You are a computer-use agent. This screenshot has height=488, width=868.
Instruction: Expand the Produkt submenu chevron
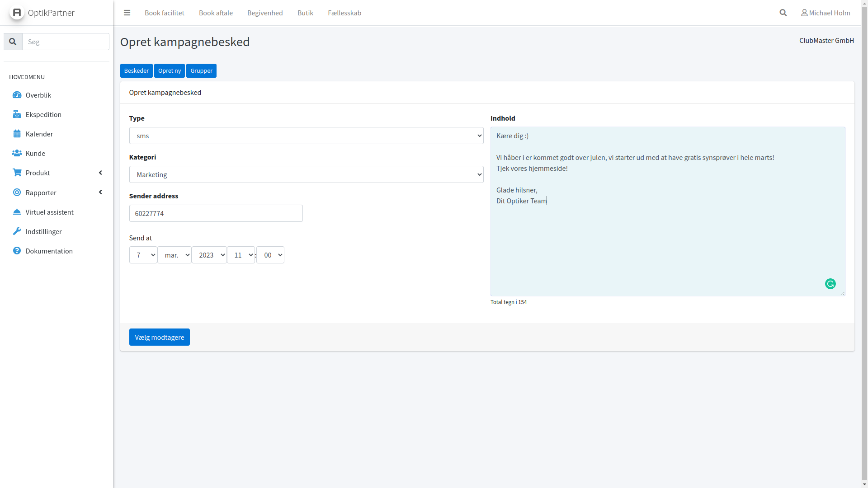100,173
